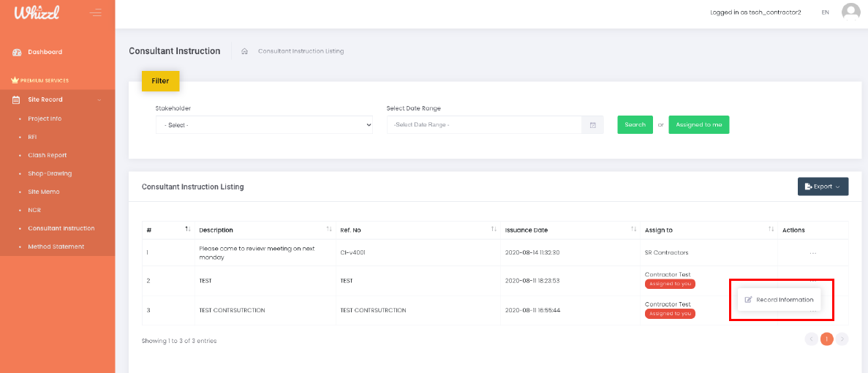The width and height of the screenshot is (868, 373).
Task: Click the Whizzl logo
Action: (x=37, y=12)
